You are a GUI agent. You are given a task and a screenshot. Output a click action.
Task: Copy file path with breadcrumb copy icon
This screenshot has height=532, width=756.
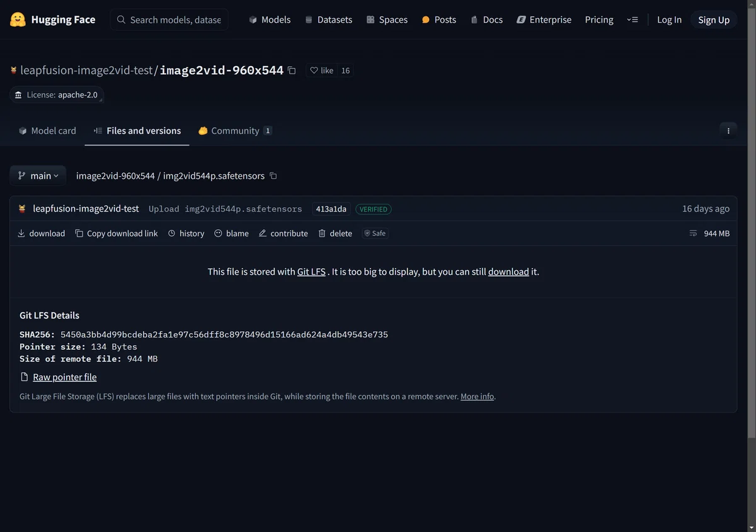tap(273, 176)
